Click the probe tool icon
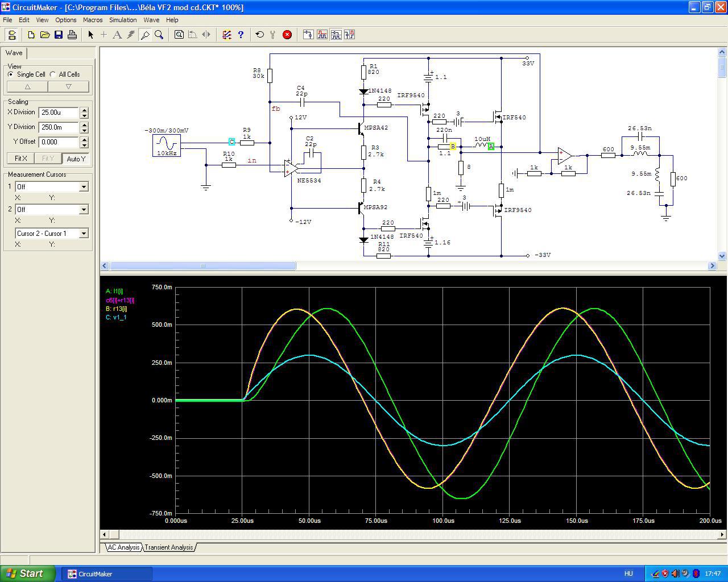 click(x=145, y=35)
